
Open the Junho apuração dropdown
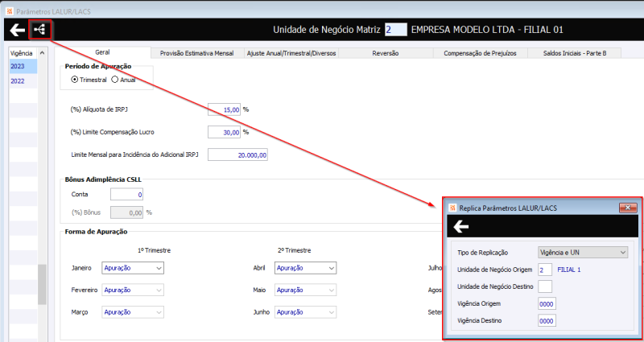click(305, 312)
